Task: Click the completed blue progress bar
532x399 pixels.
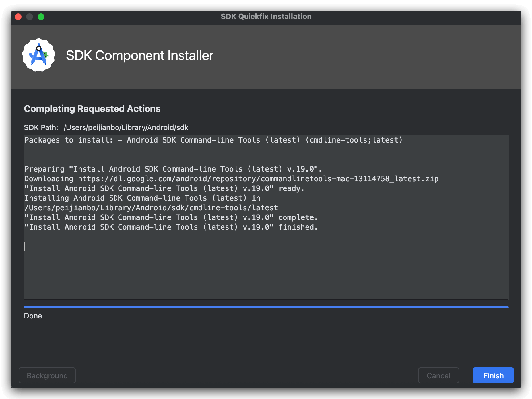Action: (x=266, y=307)
